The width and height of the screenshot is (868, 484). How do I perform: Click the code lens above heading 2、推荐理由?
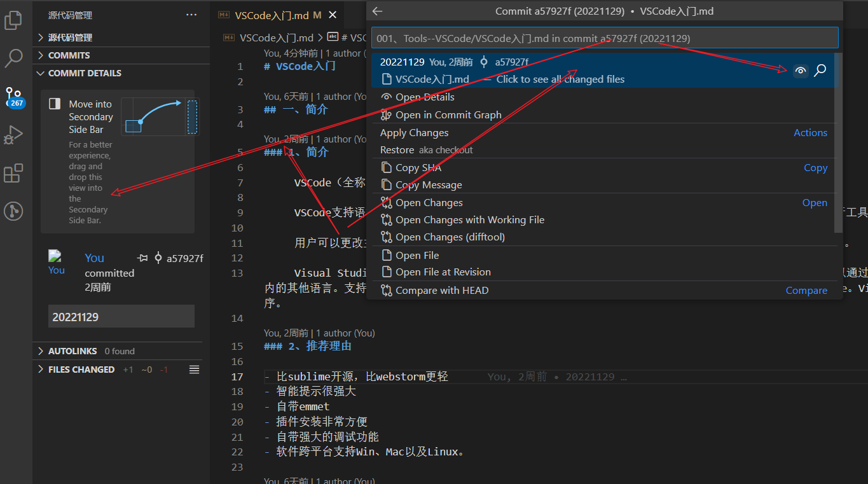[319, 333]
